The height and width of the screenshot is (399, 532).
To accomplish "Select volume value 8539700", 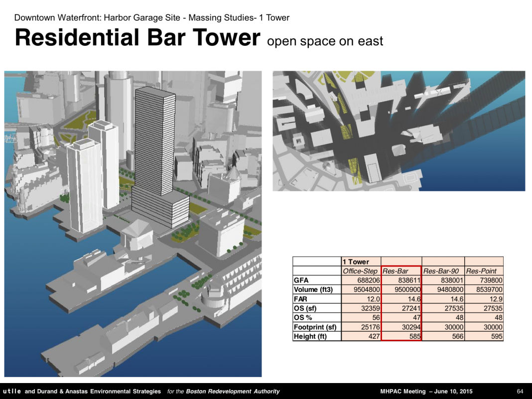I will pyautogui.click(x=489, y=290).
